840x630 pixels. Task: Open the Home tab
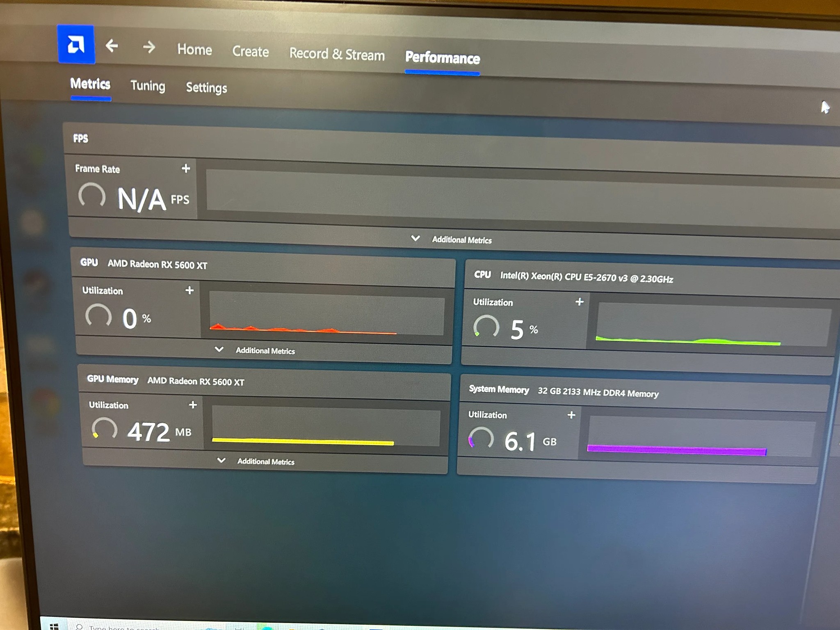[195, 50]
